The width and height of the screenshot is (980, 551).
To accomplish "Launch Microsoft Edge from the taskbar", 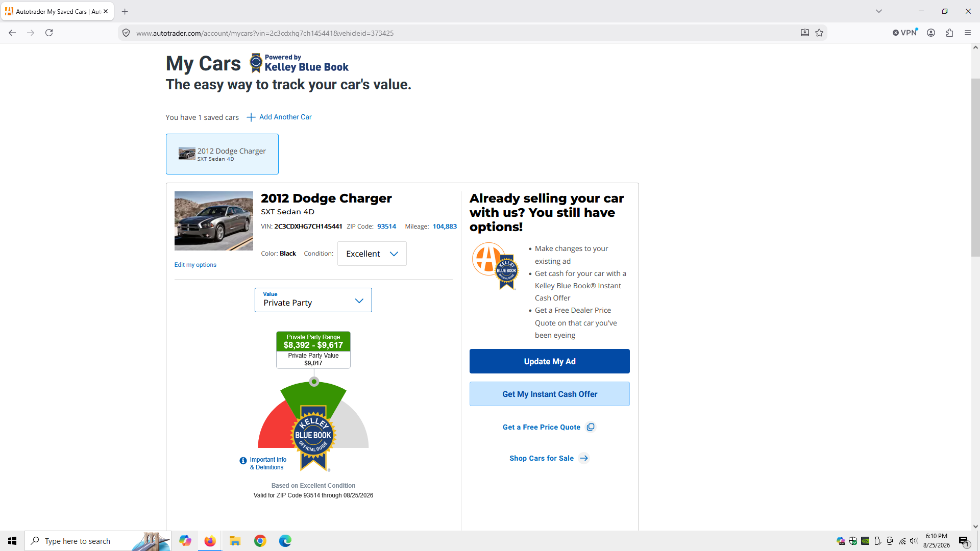I will 285,541.
